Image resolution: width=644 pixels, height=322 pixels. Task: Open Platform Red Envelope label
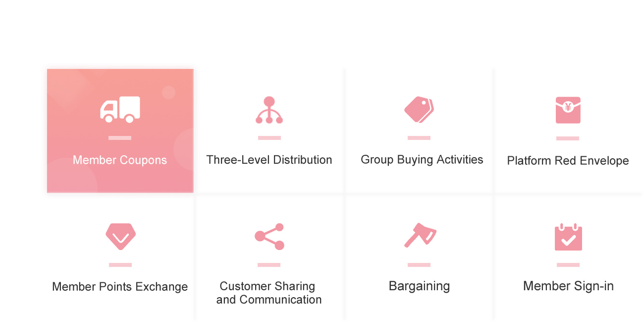point(568,161)
